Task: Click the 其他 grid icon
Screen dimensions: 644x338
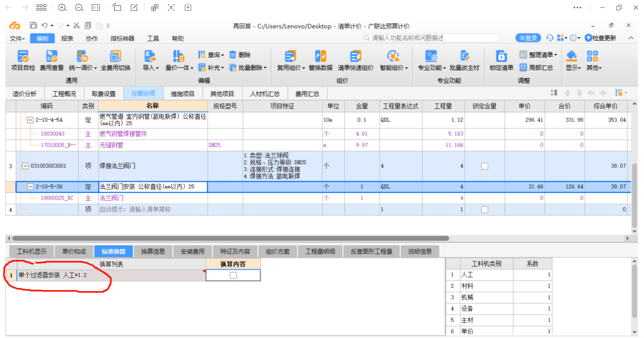Action: 592,56
